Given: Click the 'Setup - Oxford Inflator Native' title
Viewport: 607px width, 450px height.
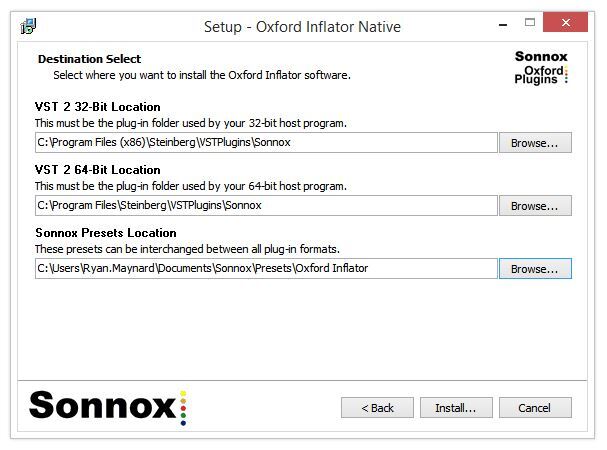Looking at the screenshot, I should pyautogui.click(x=302, y=27).
